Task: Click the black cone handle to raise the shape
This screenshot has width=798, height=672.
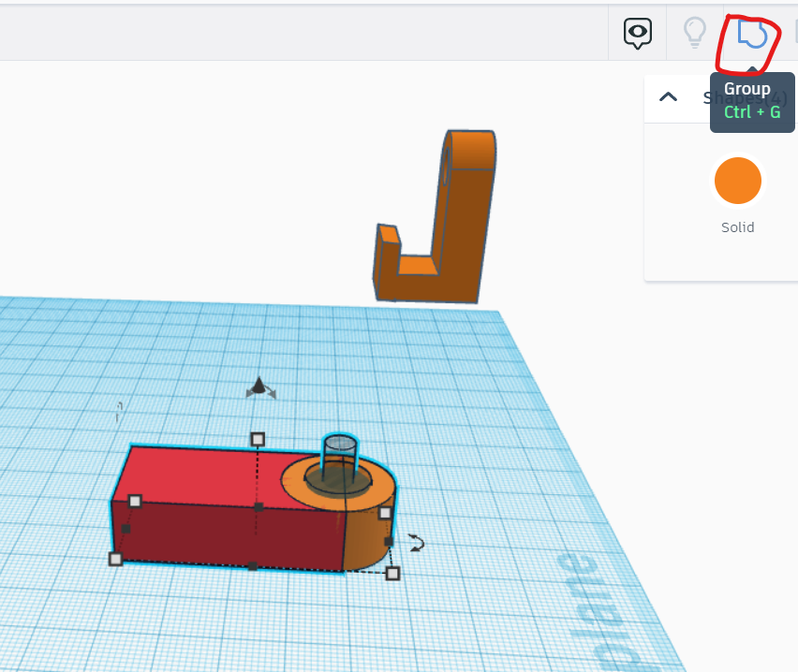Action: click(258, 384)
